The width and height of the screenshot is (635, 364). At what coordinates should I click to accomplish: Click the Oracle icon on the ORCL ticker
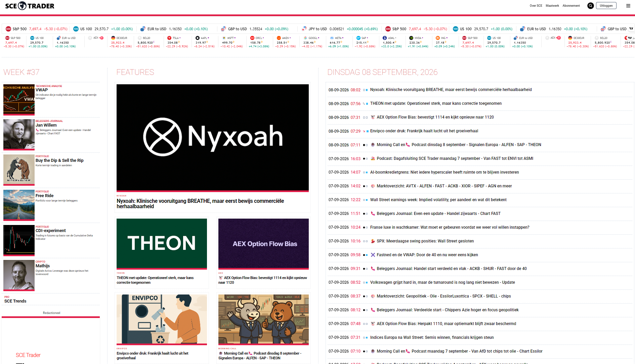click(x=252, y=38)
